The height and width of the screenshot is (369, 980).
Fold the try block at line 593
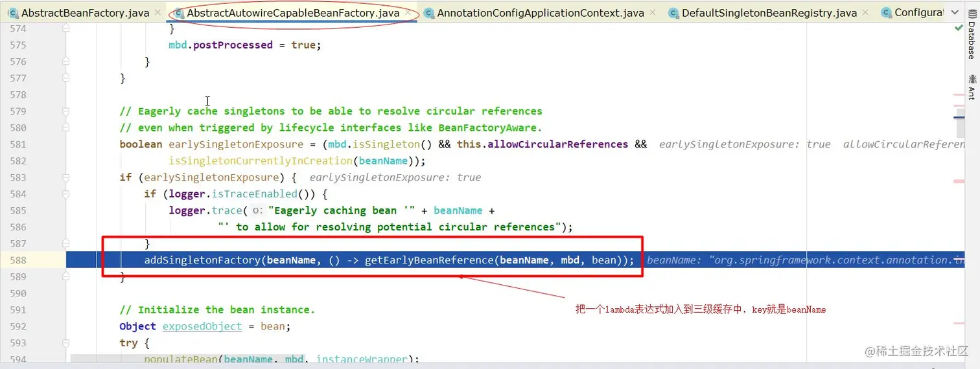(x=65, y=342)
